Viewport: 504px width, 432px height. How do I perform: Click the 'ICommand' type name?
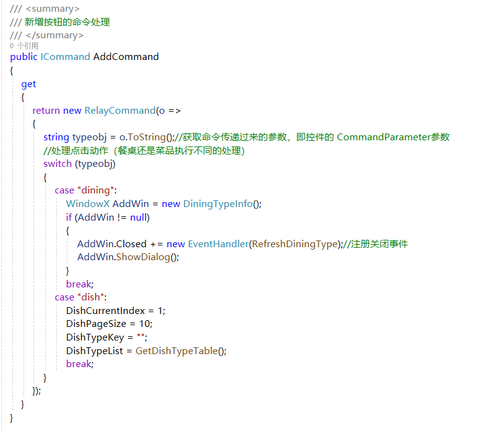pos(66,57)
